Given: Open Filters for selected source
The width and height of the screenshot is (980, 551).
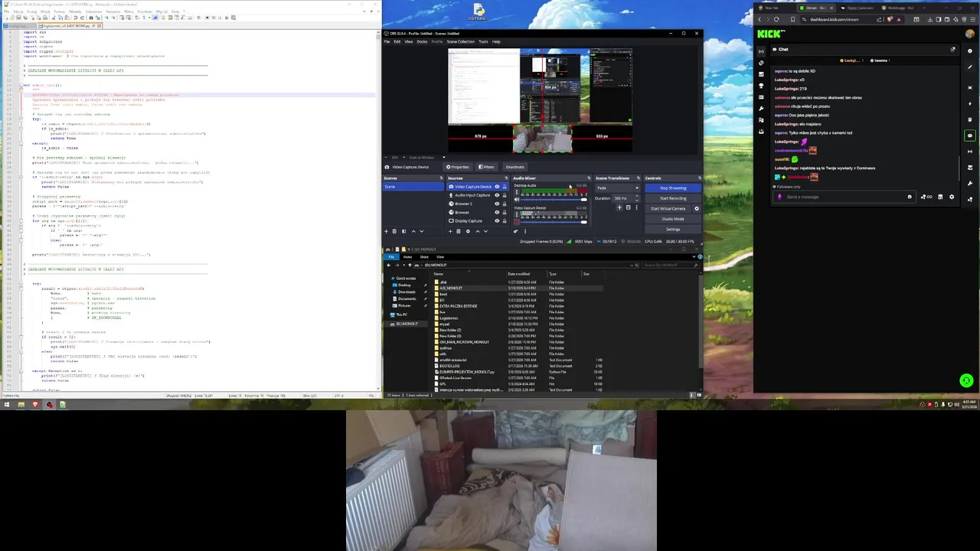Looking at the screenshot, I should pyautogui.click(x=486, y=167).
